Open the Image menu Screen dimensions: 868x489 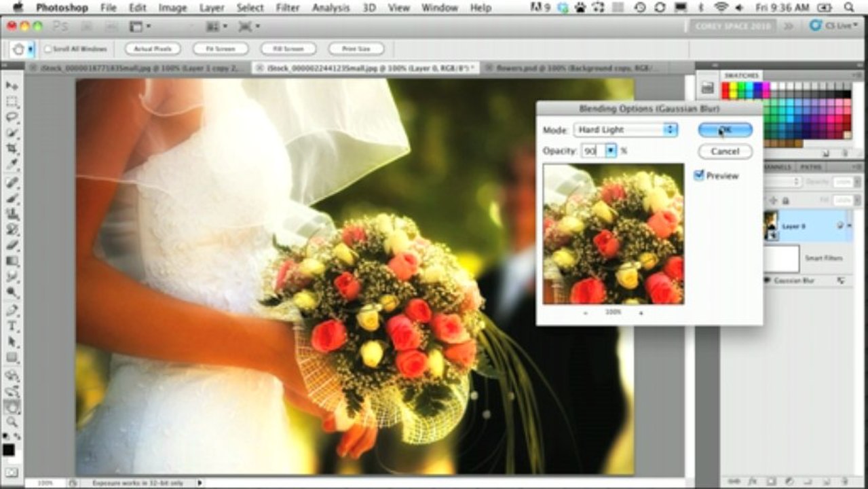pos(172,8)
